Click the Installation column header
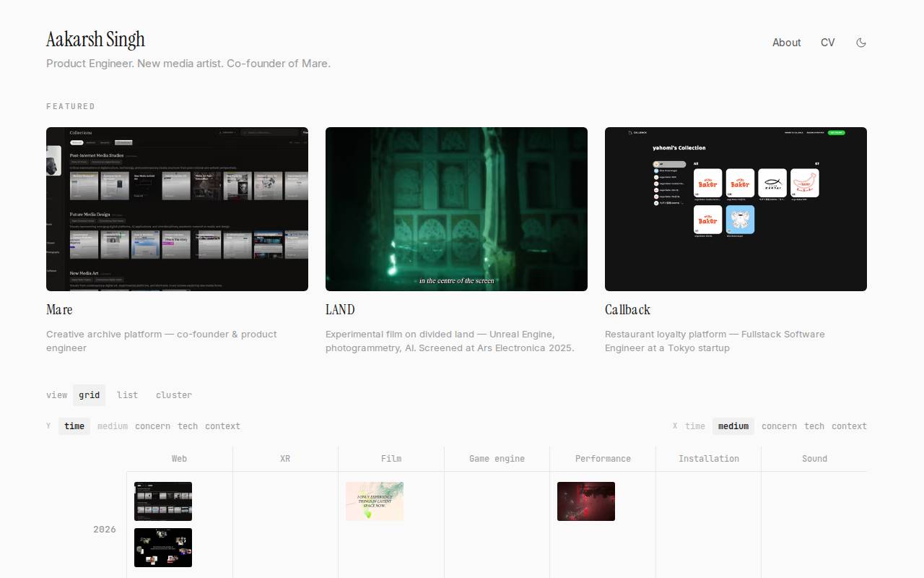Image resolution: width=924 pixels, height=578 pixels. (x=709, y=459)
